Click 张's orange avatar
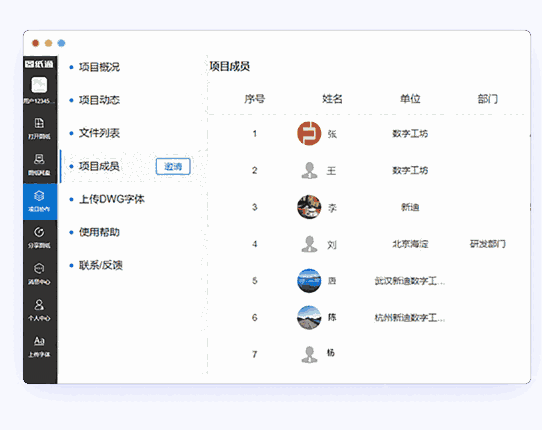The width and height of the screenshot is (542, 430). tap(309, 133)
